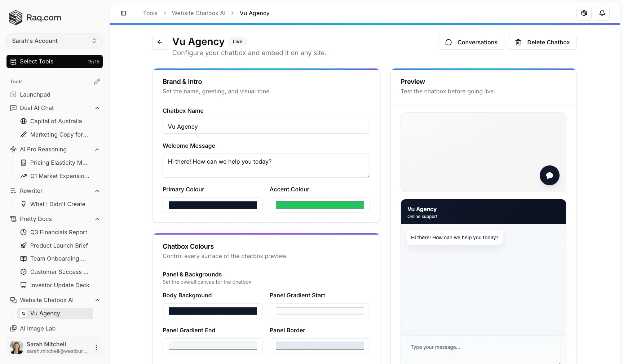Open the floating chat bubble launcher

click(x=549, y=176)
